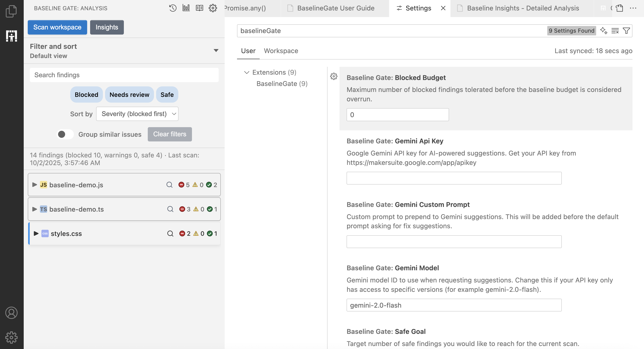Viewport: 644px width, 349px height.
Task: Click the Clear filters button
Action: click(170, 134)
